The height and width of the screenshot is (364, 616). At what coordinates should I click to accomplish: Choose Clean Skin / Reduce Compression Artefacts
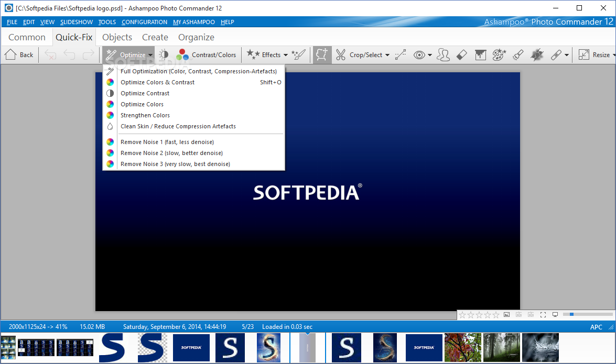tap(193, 126)
